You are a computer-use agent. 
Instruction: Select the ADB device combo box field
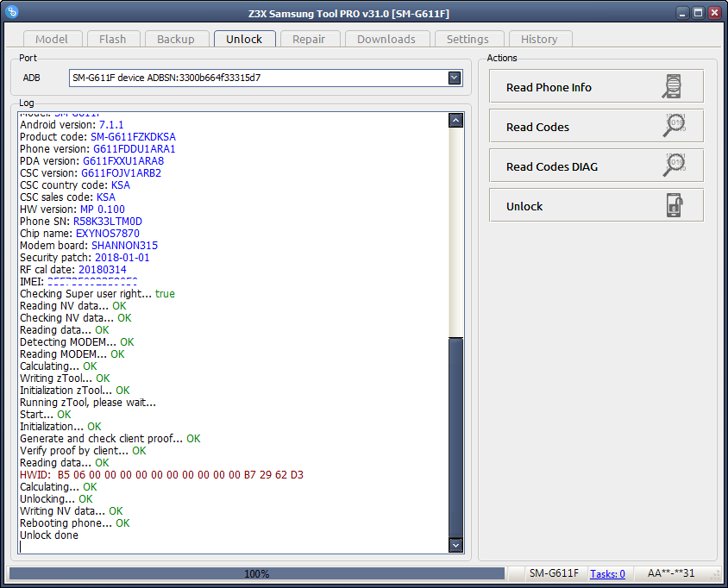coord(259,78)
